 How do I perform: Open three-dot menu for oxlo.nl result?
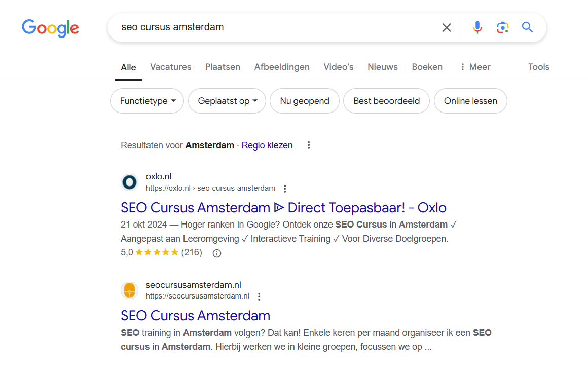(x=285, y=189)
